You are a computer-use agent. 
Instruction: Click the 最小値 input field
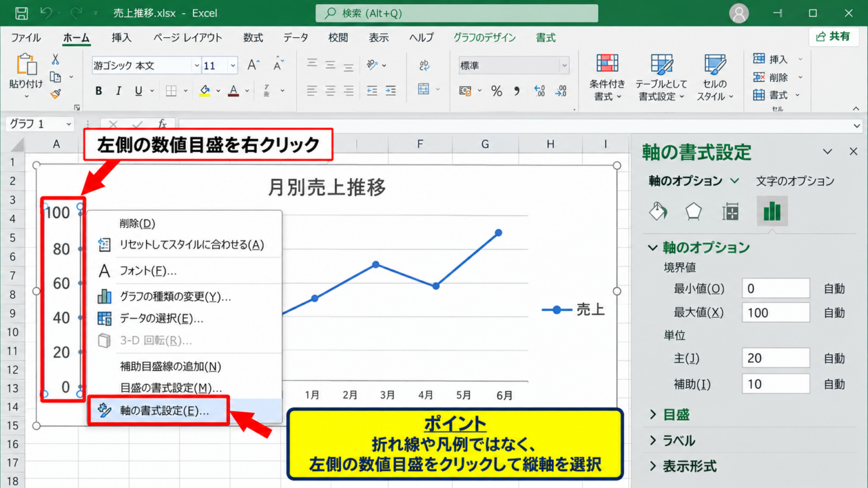point(776,288)
